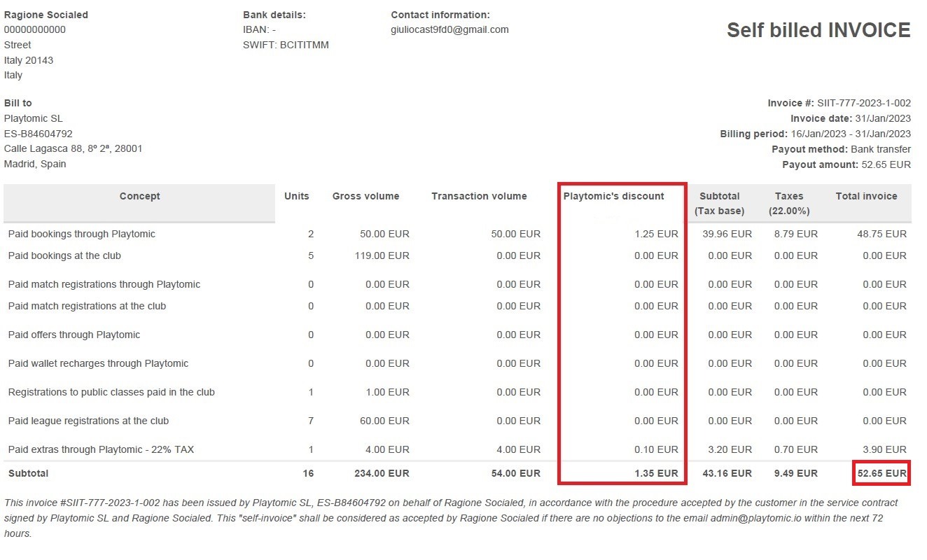
Task: Select the Self billed INVOICE title
Action: click(816, 30)
